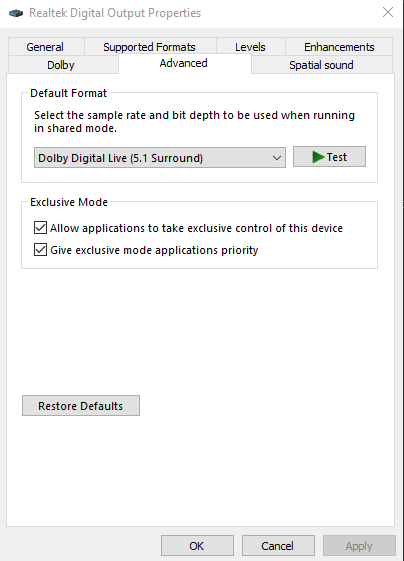Click Restore Defaults button
The height and width of the screenshot is (561, 404).
coord(81,406)
